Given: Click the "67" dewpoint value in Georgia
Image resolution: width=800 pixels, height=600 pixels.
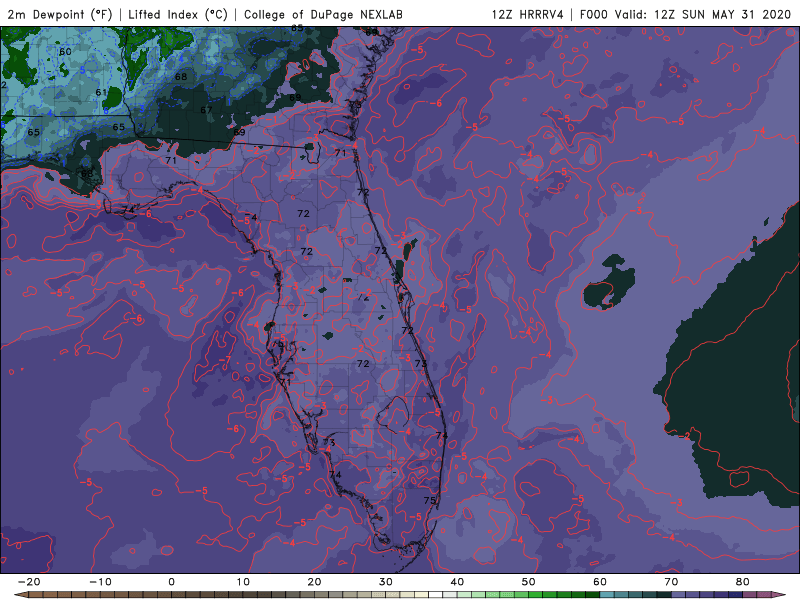Looking at the screenshot, I should pyautogui.click(x=206, y=110).
